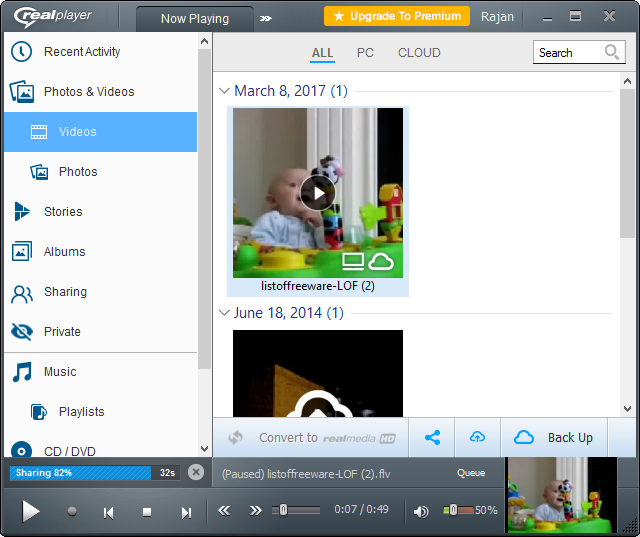Open Recent Activity clock icon
The height and width of the screenshot is (537, 640).
click(x=21, y=52)
